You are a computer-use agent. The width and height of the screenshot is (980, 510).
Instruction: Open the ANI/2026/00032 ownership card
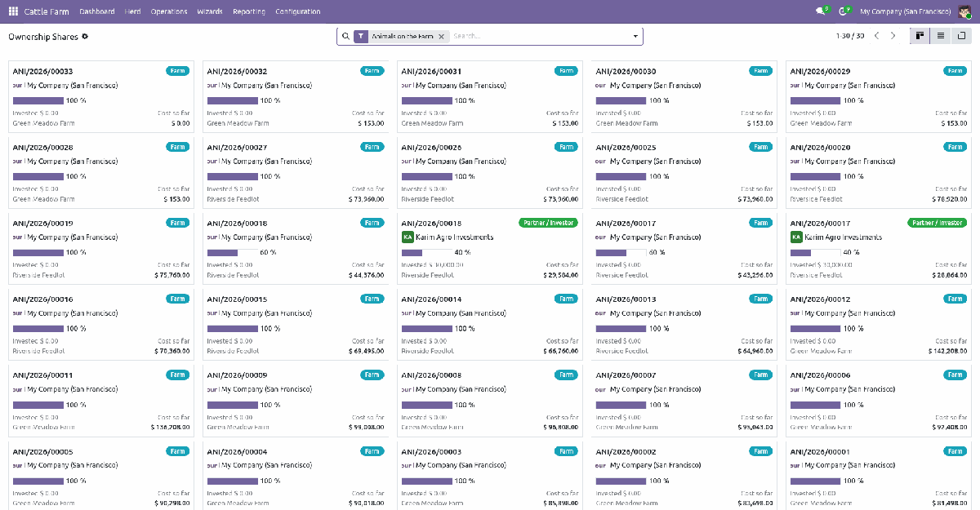tap(296, 95)
